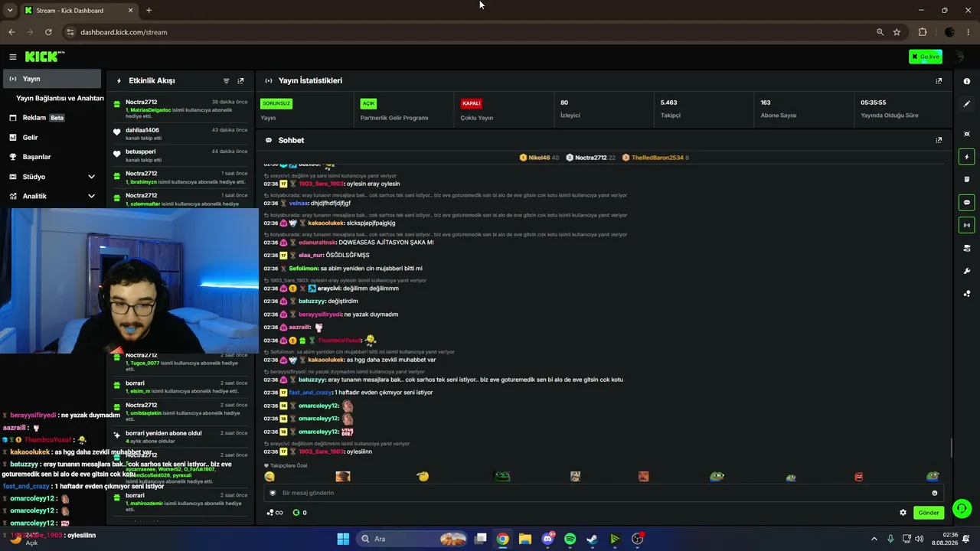Pop out the Etkinlik Akışı panel
Image resolution: width=980 pixels, height=551 pixels.
[x=240, y=80]
